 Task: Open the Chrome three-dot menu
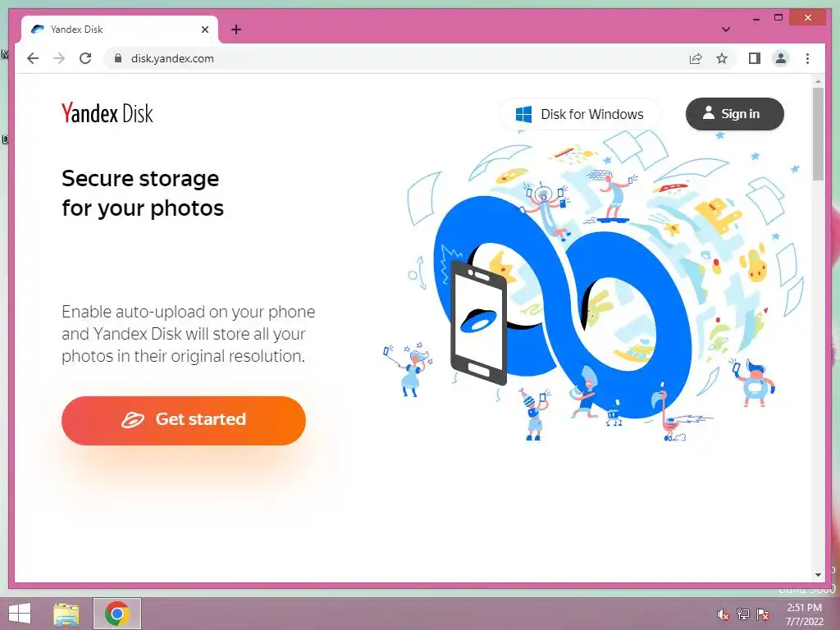pyautogui.click(x=807, y=58)
